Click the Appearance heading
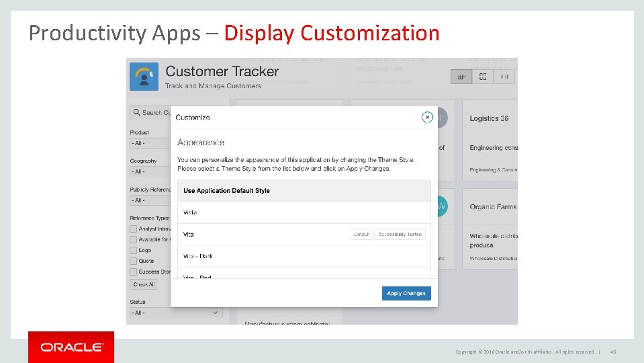This screenshot has height=363, width=644. (x=201, y=143)
